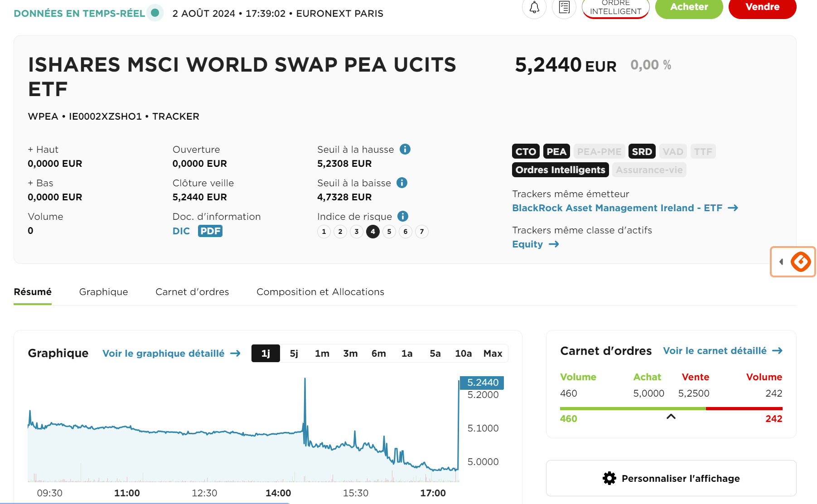
Task: Switch to the Résumé tab
Action: [x=33, y=292]
